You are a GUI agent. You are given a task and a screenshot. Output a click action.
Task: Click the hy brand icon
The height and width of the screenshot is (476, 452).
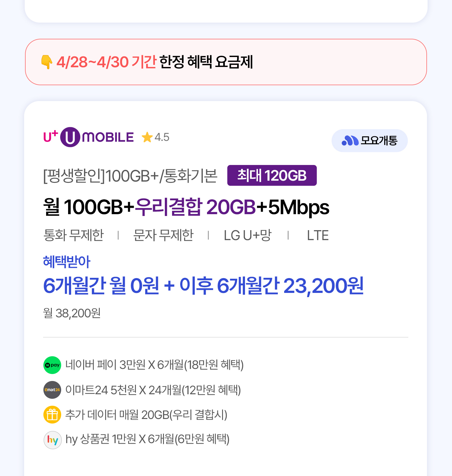(53, 440)
